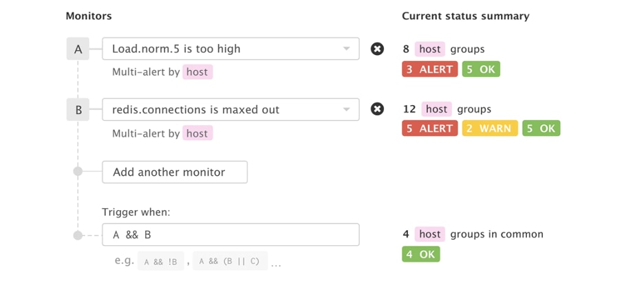Click the 4 OK badge for common groups
This screenshot has width=644, height=283.
click(x=421, y=254)
